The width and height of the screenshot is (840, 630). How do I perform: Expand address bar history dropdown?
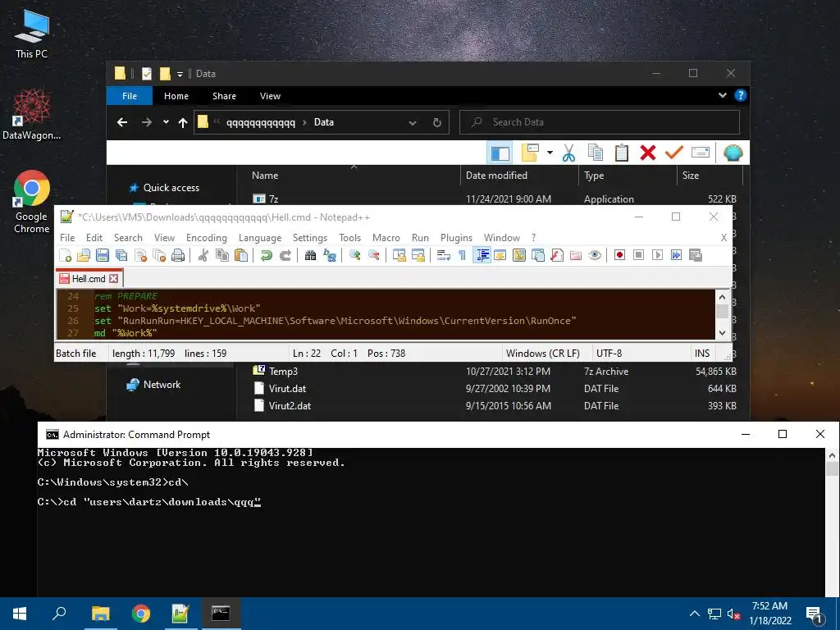click(x=413, y=123)
